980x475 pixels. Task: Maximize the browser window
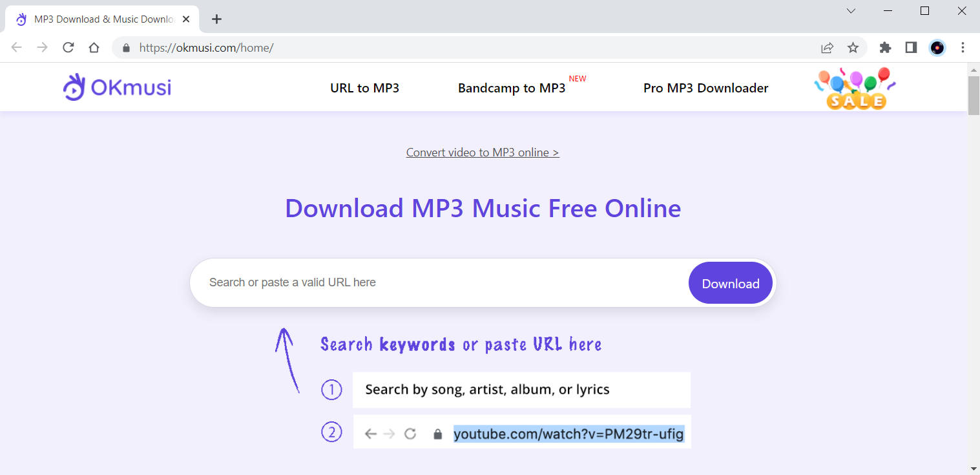click(924, 11)
